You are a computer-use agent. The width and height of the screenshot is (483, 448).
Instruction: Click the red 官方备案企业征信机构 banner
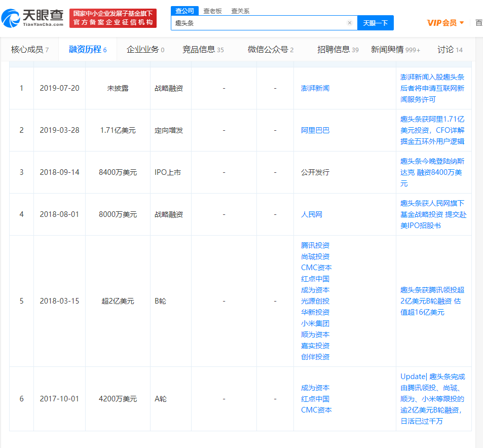coord(113,18)
